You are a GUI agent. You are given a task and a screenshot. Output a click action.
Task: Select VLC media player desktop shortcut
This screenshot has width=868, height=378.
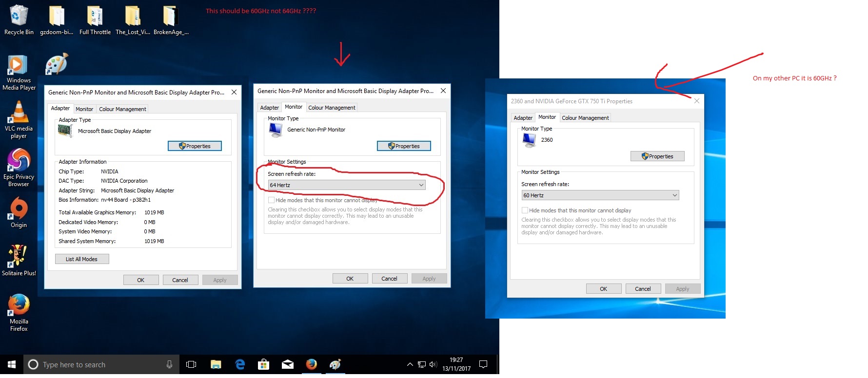(19, 120)
